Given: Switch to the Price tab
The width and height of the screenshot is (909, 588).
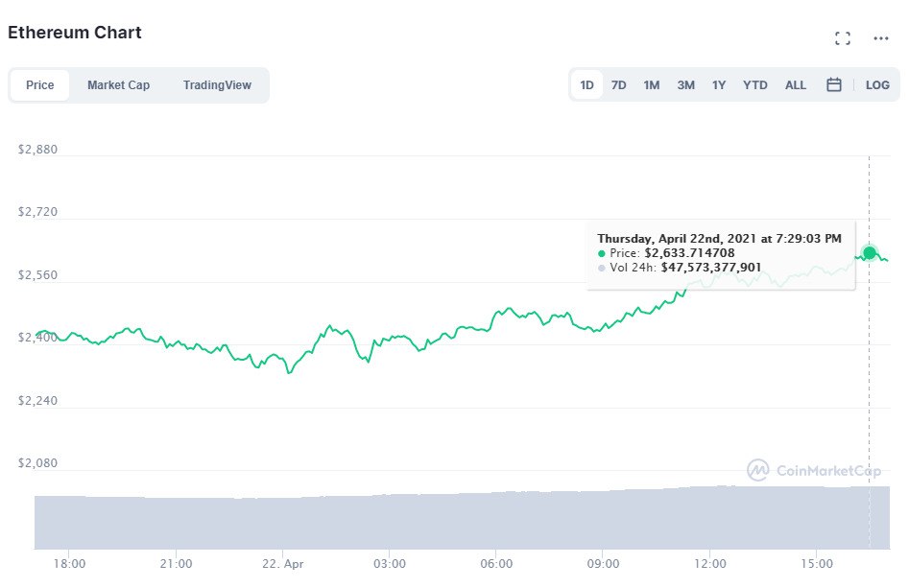Looking at the screenshot, I should [x=40, y=85].
